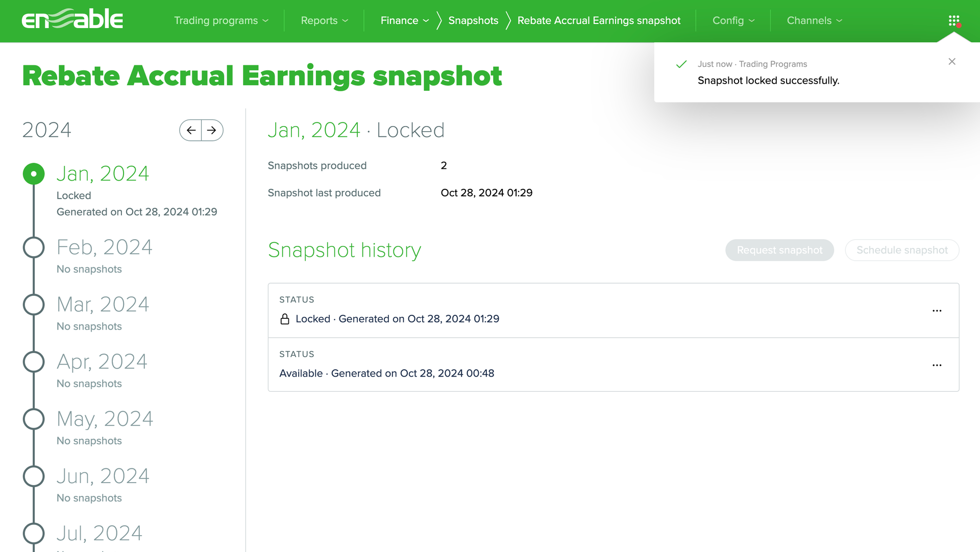Click the lock icon in status row
Screen dimensions: 980x552
click(x=285, y=319)
